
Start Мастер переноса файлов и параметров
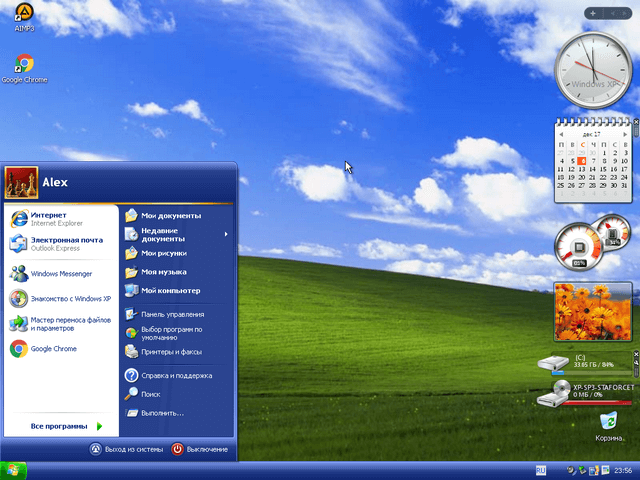60,324
